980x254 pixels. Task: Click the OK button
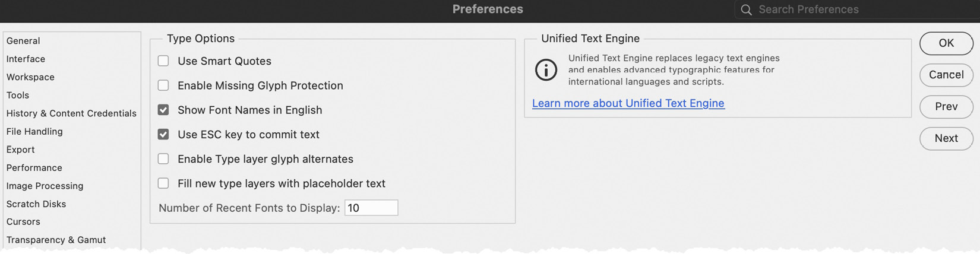[x=946, y=43]
